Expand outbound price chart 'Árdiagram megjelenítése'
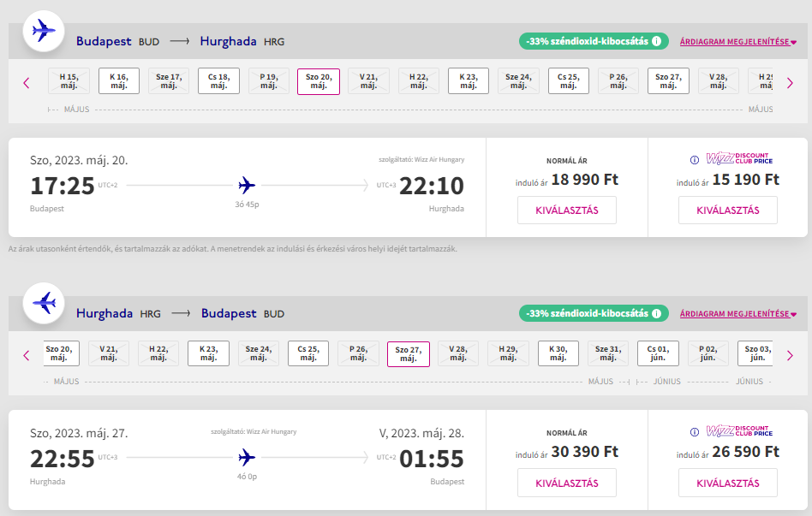 point(737,41)
